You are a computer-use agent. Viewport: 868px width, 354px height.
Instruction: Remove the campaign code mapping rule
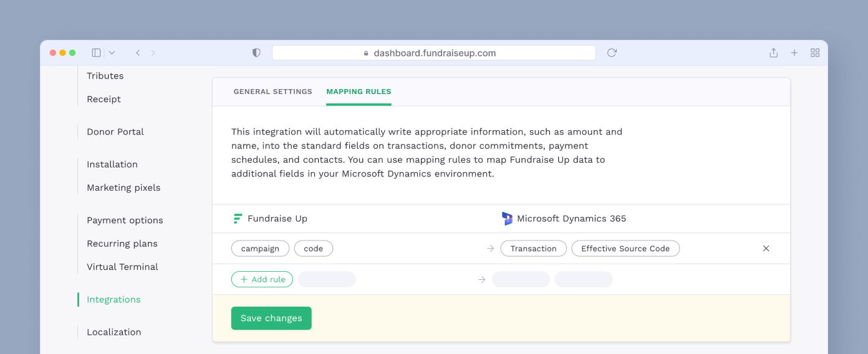click(x=766, y=249)
